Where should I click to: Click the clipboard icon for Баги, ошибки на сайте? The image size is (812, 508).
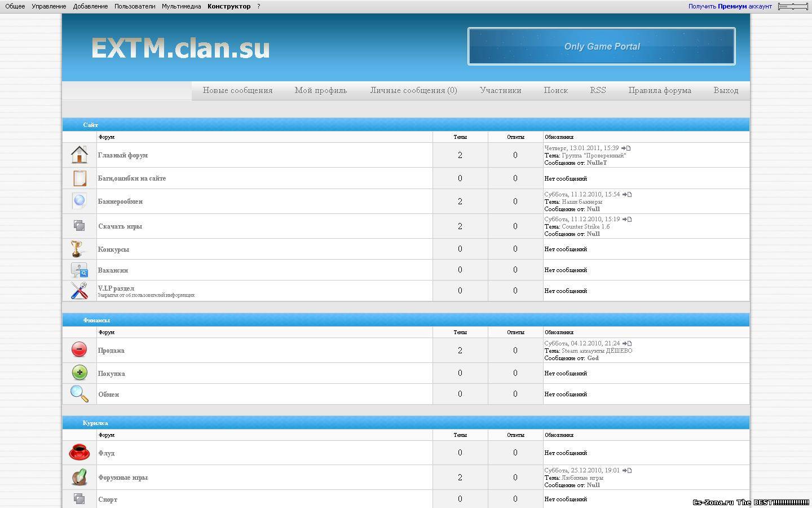pos(79,178)
